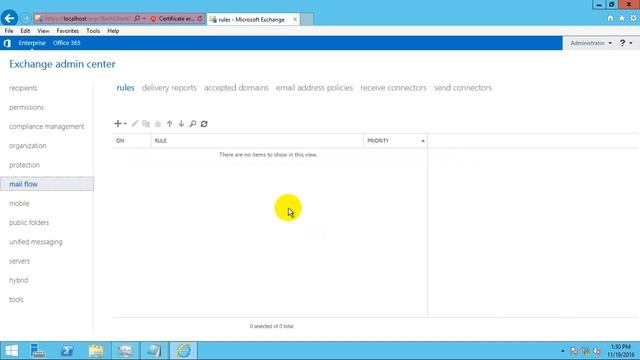Click the Office logo icon
The height and width of the screenshot is (360, 640).
click(7, 43)
